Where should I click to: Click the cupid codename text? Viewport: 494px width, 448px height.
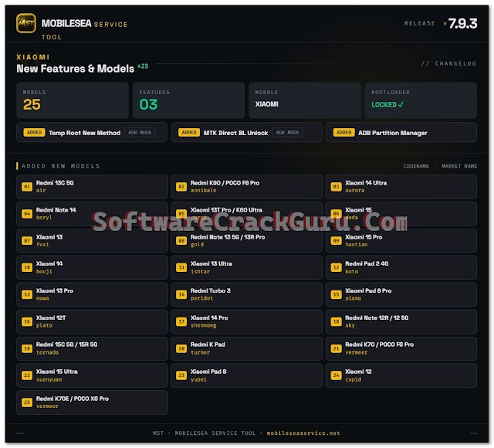[354, 379]
